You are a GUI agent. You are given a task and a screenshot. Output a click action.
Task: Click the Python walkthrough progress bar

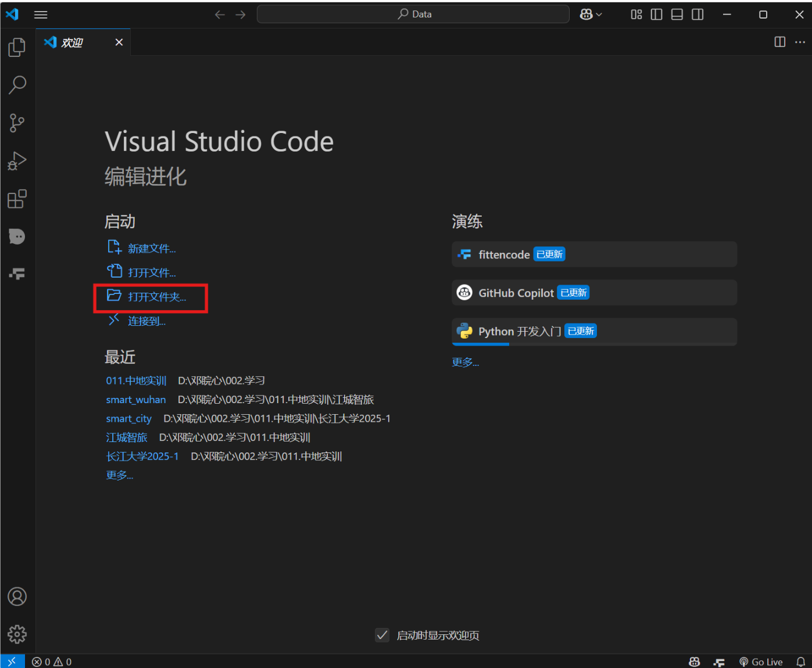pos(594,344)
